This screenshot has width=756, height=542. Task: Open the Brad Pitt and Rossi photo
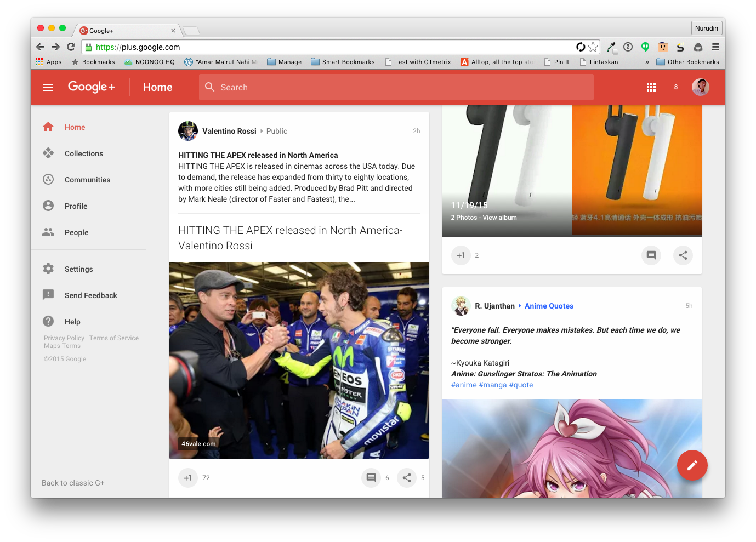pos(299,361)
